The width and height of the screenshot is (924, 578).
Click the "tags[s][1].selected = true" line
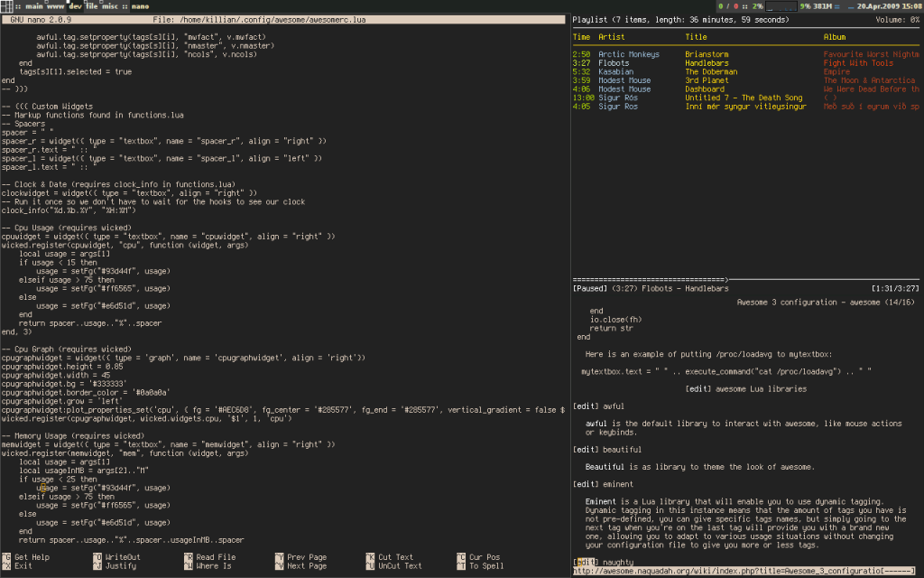coord(76,72)
